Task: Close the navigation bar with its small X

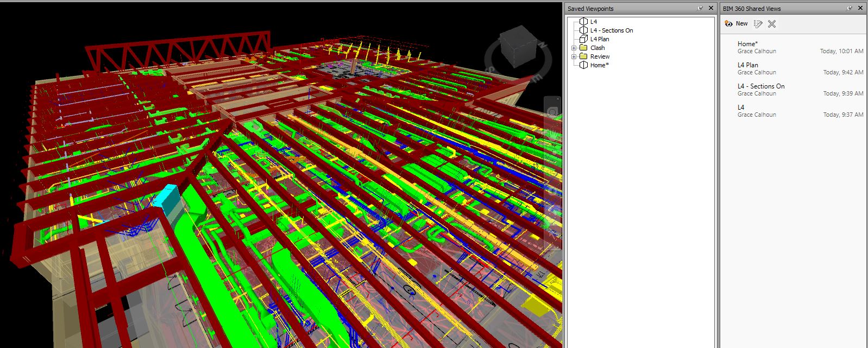Action: pos(558,99)
